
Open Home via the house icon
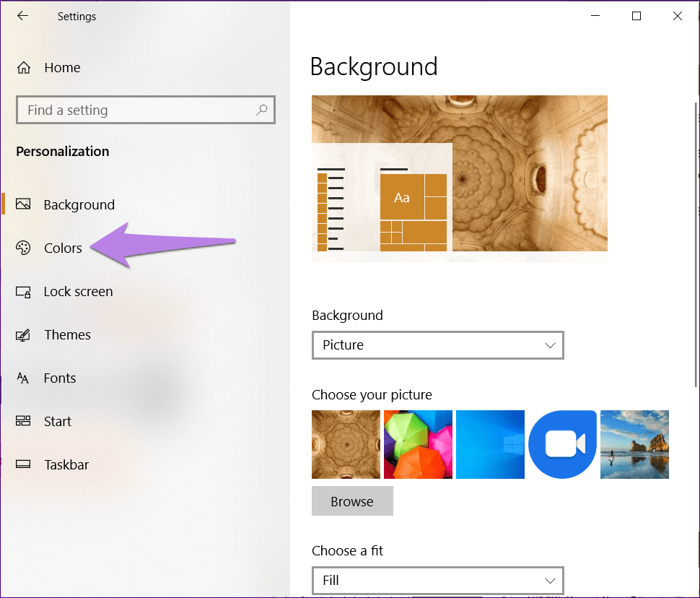tap(24, 68)
